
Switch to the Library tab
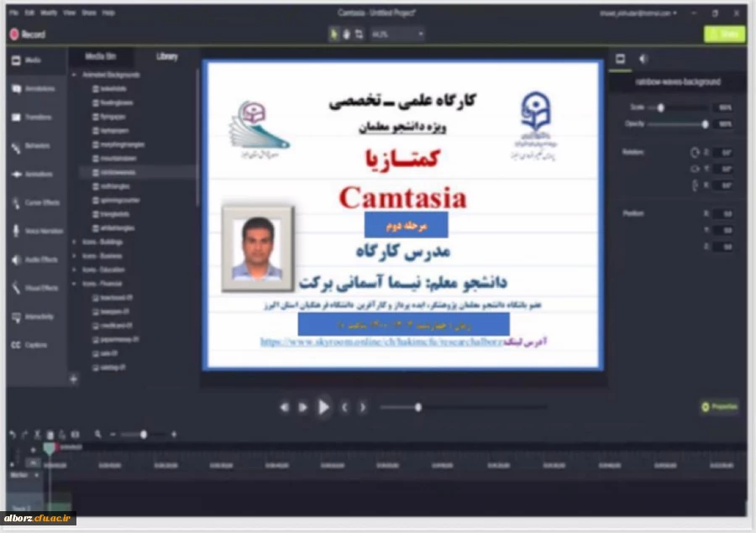165,56
